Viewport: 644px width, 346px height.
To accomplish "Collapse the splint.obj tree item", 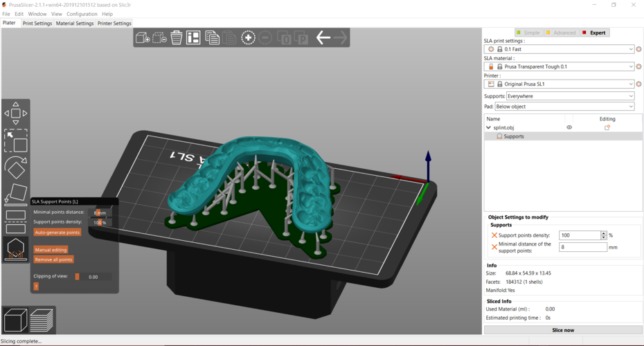I will click(x=488, y=127).
